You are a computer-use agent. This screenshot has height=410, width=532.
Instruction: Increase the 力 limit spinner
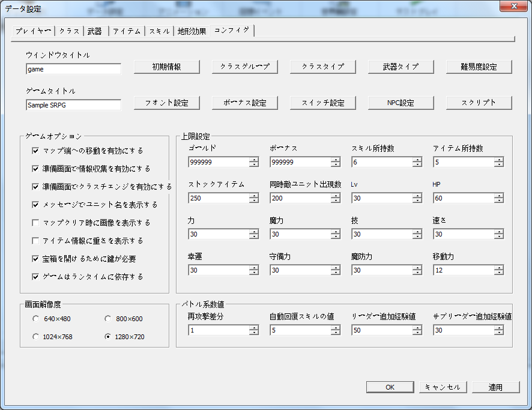254,232
